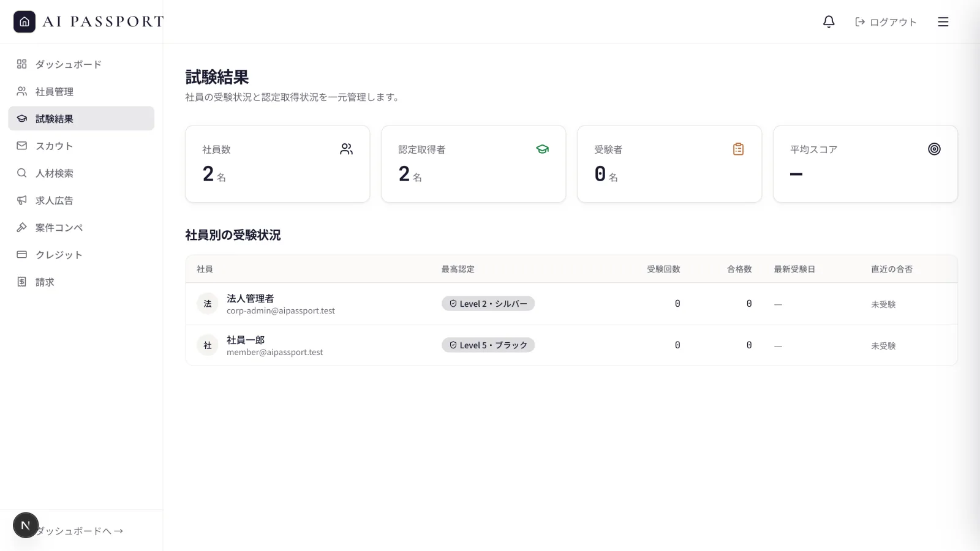Navigate to 人材検索

pos(81,173)
